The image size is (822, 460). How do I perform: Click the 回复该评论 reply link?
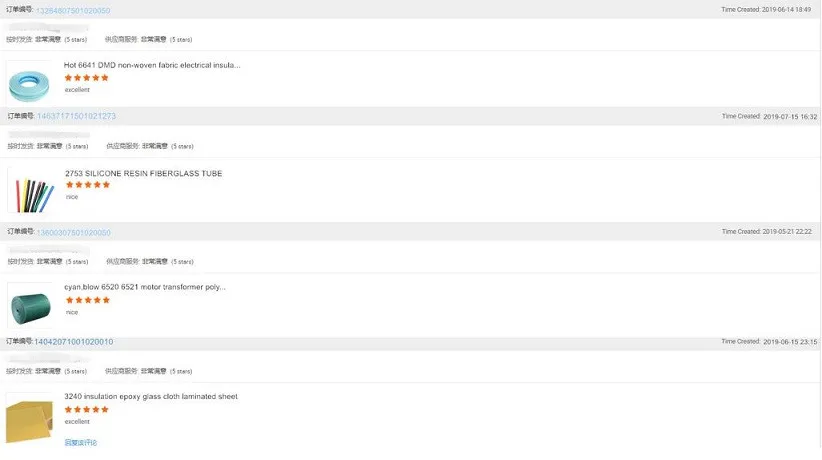pos(81,442)
